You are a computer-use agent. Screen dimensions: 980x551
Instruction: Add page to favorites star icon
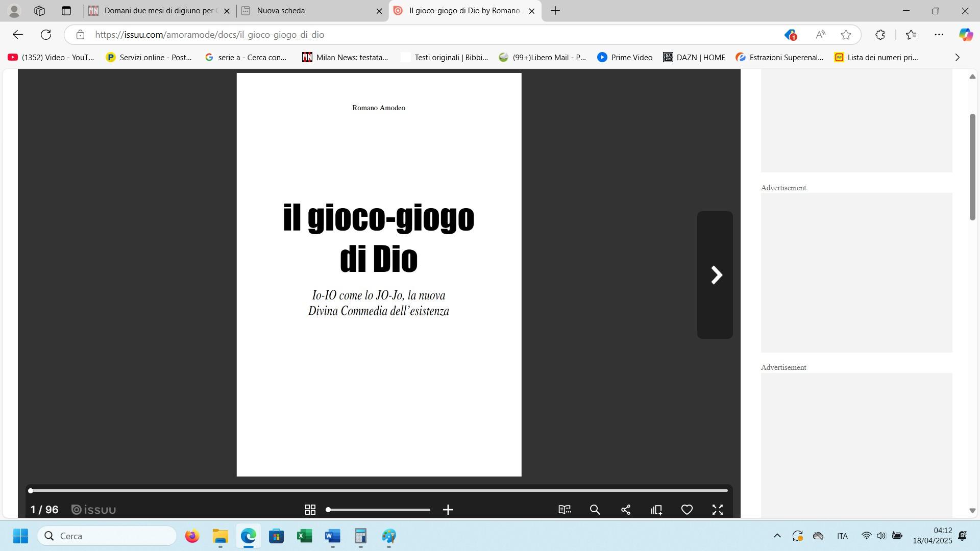(x=846, y=35)
